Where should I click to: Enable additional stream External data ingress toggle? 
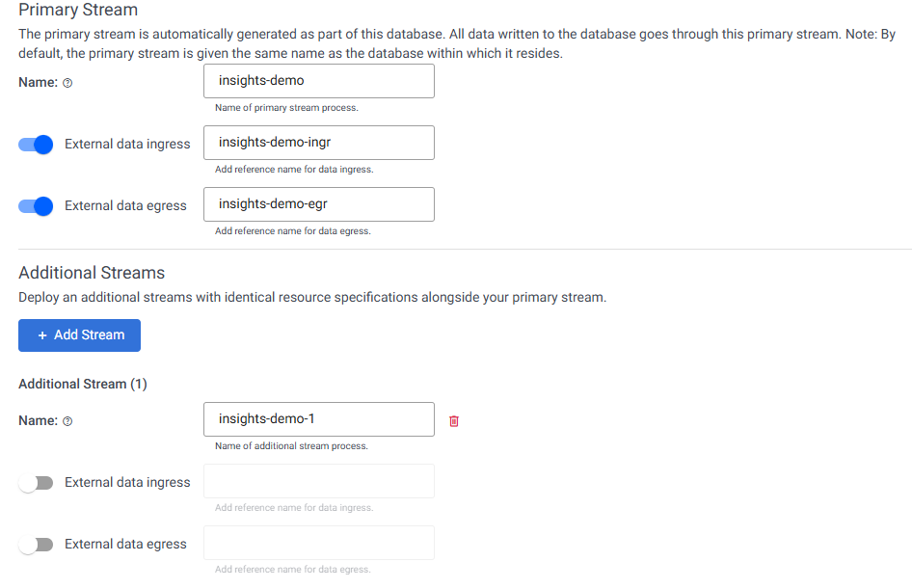click(x=36, y=483)
